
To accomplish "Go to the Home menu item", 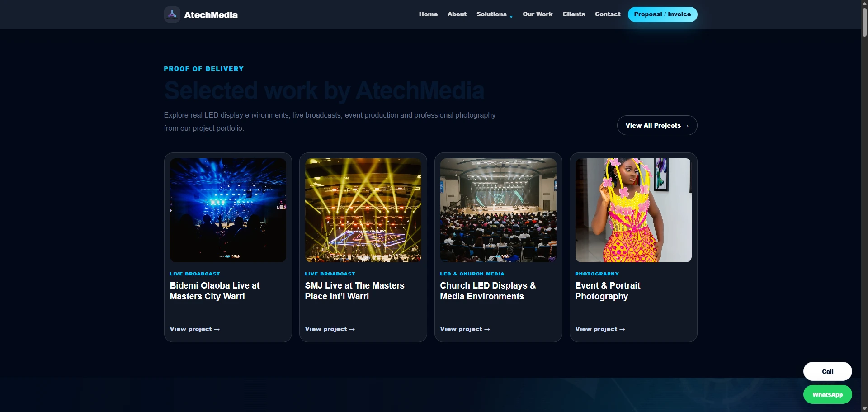I will point(428,14).
